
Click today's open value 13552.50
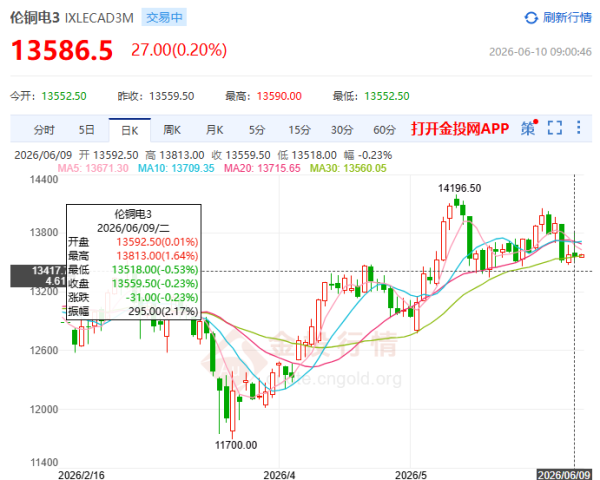tap(64, 96)
